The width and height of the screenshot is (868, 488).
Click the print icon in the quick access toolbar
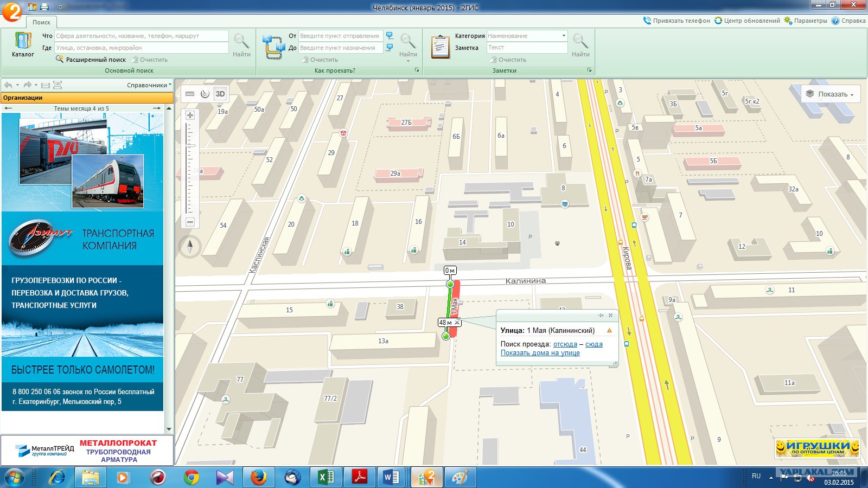tap(44, 7)
